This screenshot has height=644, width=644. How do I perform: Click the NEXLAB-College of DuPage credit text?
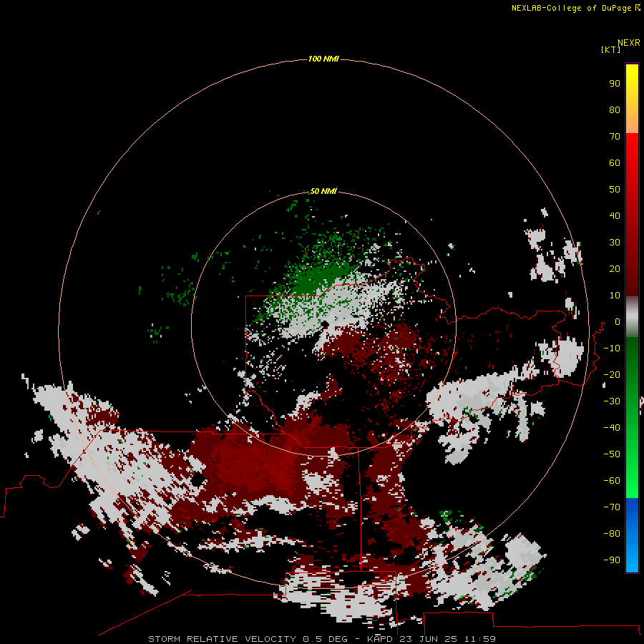click(575, 8)
